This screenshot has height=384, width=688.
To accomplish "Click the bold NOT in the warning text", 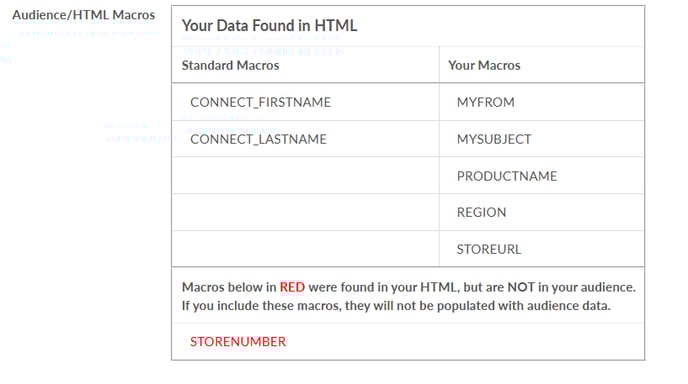I will 521,287.
